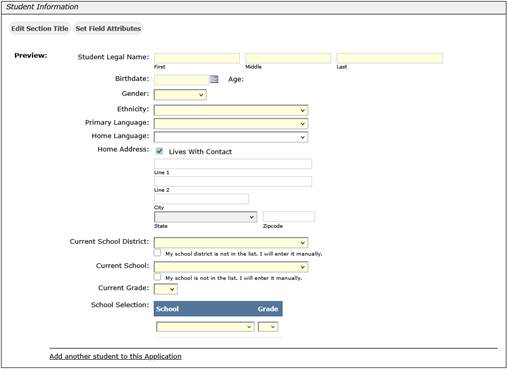Screen dimensions: 508x369
Task: Uncheck the Lives With Contact checkbox
Action: [159, 151]
